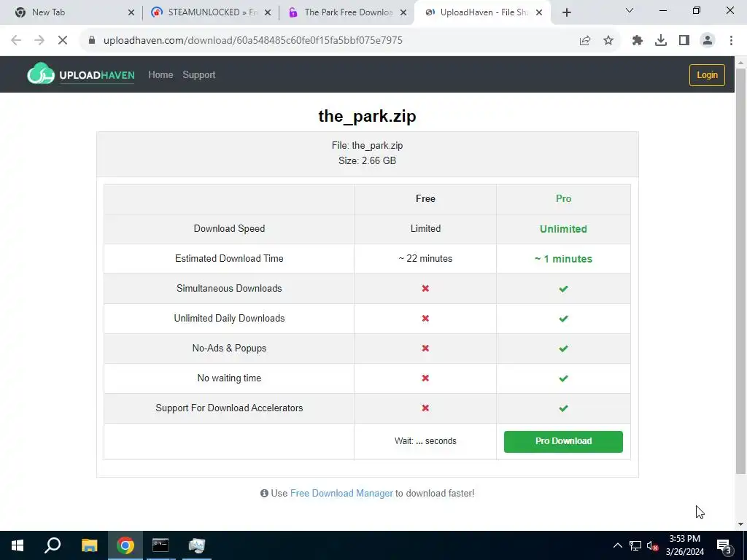Click the '~ 1 minutes' cell
This screenshot has height=560, width=747.
563,259
